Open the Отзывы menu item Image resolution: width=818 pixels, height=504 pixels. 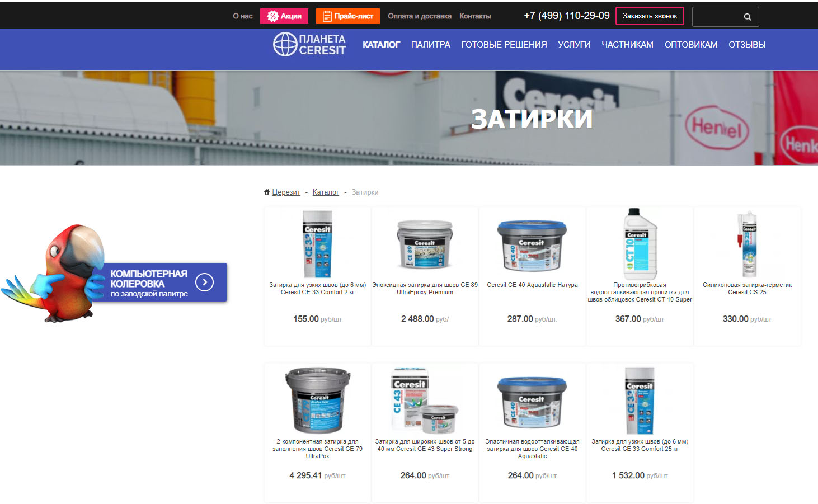(747, 45)
